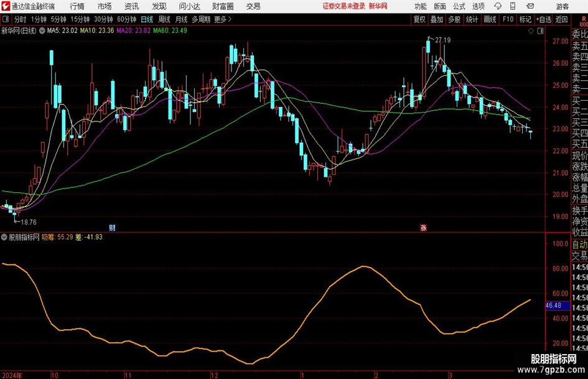Image resolution: width=588 pixels, height=379 pixels.
Task: Click the red R indicator icon
Action: click(x=584, y=19)
